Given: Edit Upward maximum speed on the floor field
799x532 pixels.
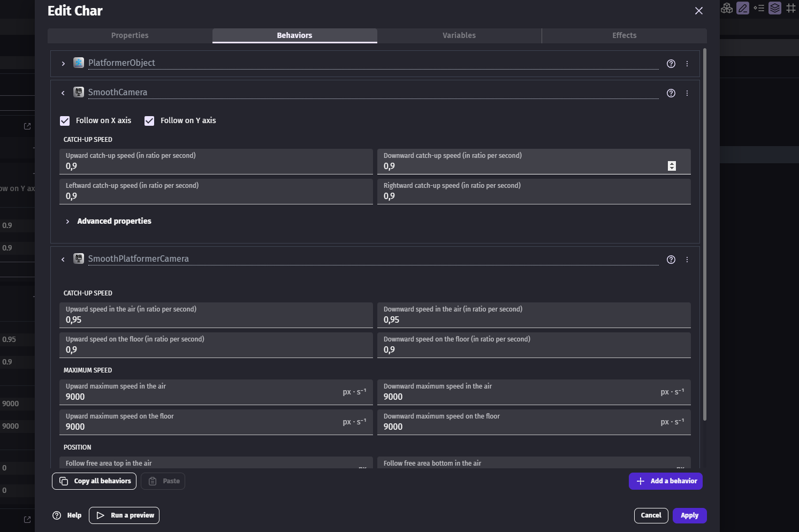Looking at the screenshot, I should [216, 422].
